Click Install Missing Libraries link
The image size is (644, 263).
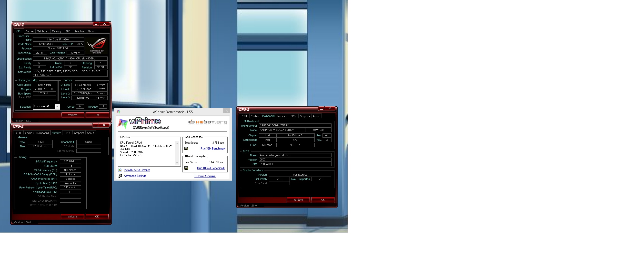[x=137, y=170]
